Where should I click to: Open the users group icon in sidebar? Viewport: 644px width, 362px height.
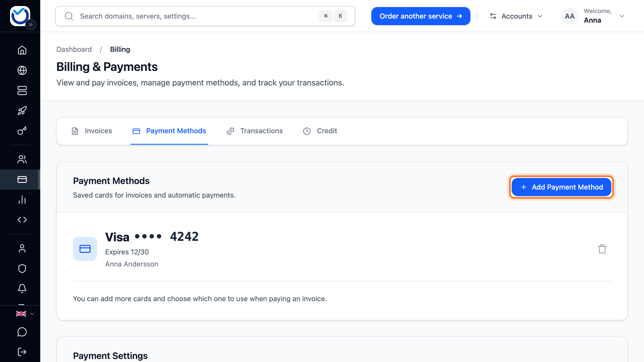(x=22, y=159)
